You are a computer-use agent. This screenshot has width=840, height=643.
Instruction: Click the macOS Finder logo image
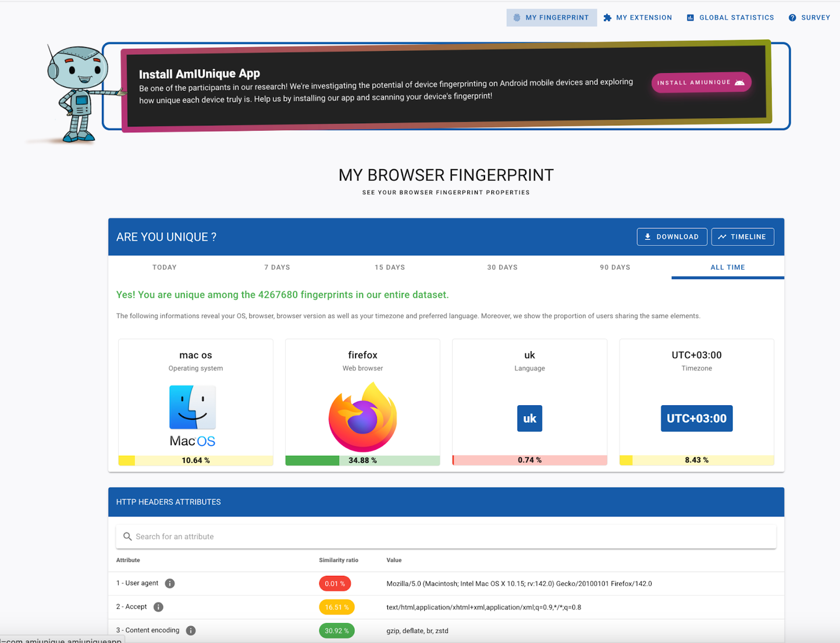[193, 407]
